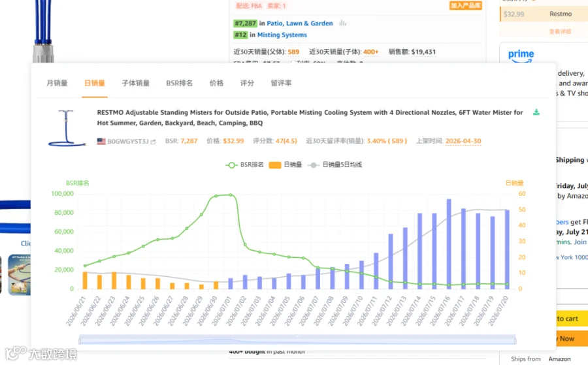Open the 子体销量 tab
The image size is (588, 365).
pyautogui.click(x=136, y=83)
